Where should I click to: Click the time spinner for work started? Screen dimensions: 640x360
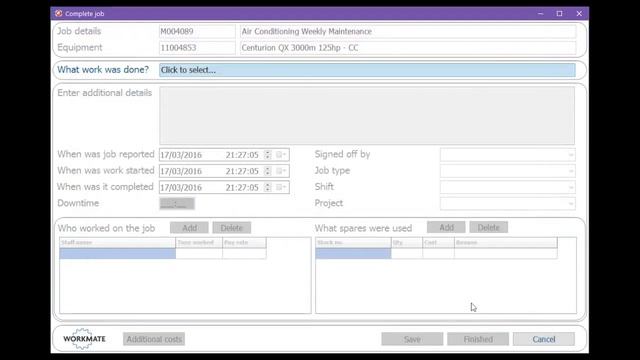pos(268,171)
